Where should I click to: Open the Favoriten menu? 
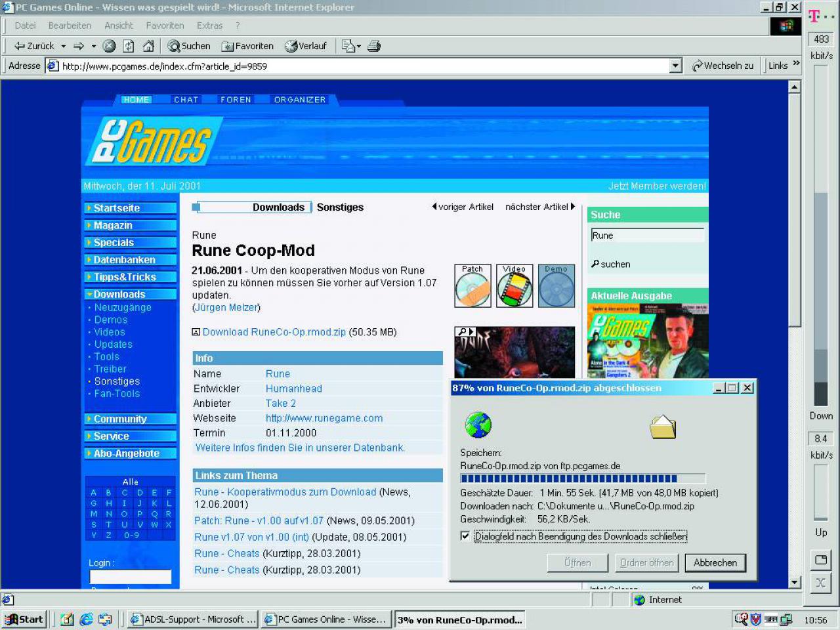(165, 26)
